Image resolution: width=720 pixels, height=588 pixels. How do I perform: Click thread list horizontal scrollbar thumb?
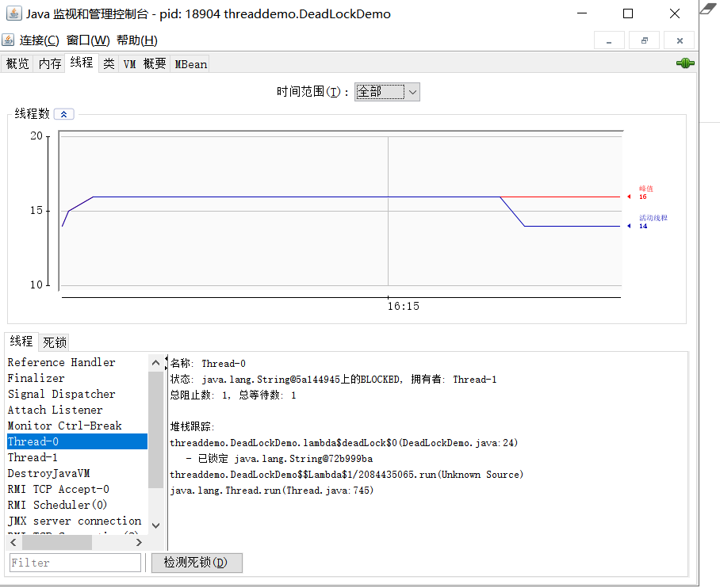(x=57, y=543)
